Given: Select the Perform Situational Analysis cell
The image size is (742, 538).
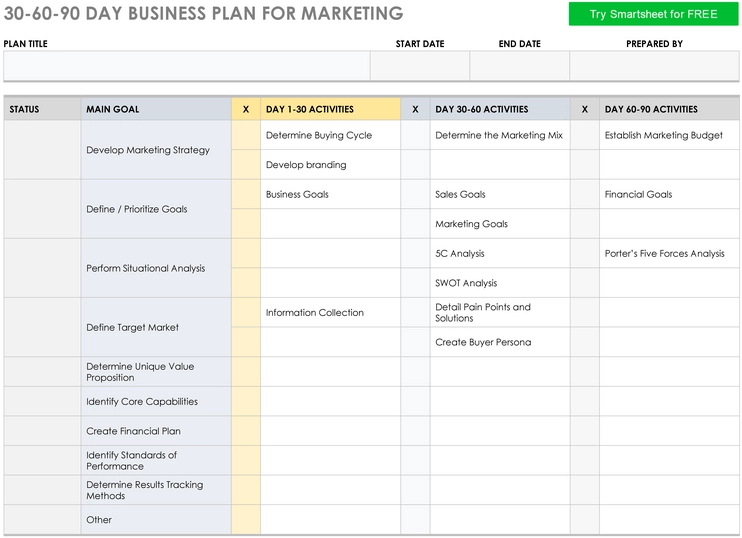Looking at the screenshot, I should (156, 268).
